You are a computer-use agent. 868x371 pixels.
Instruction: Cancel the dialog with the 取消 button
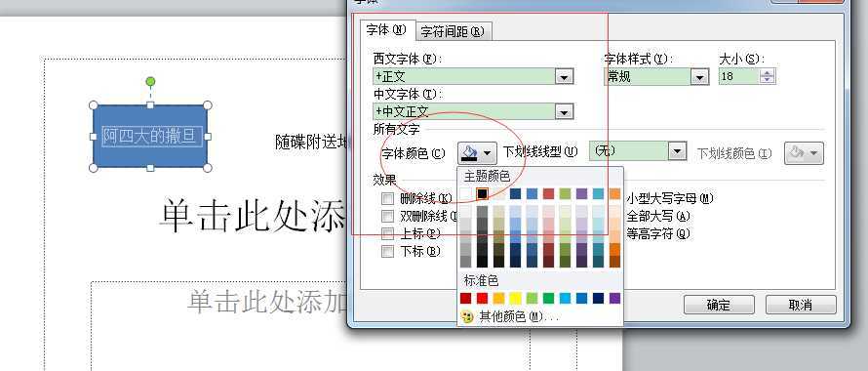pyautogui.click(x=801, y=305)
